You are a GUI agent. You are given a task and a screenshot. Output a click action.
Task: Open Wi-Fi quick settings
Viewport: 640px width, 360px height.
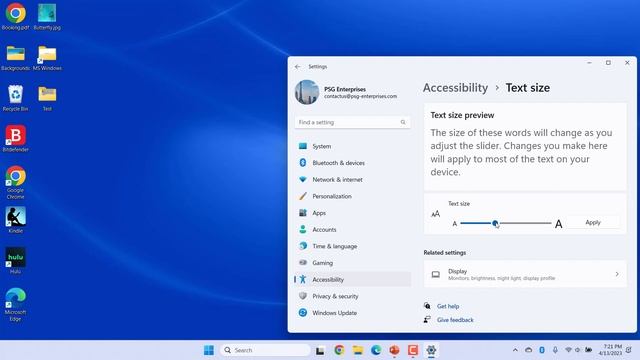568,350
